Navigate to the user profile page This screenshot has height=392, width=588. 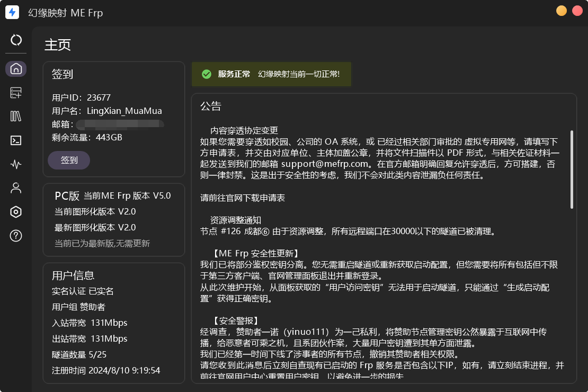point(15,188)
